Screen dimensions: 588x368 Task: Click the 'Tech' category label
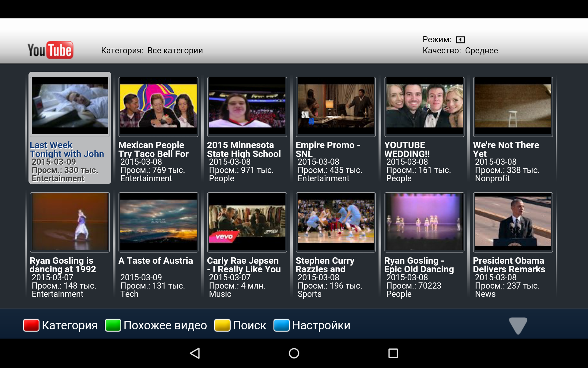[129, 294]
